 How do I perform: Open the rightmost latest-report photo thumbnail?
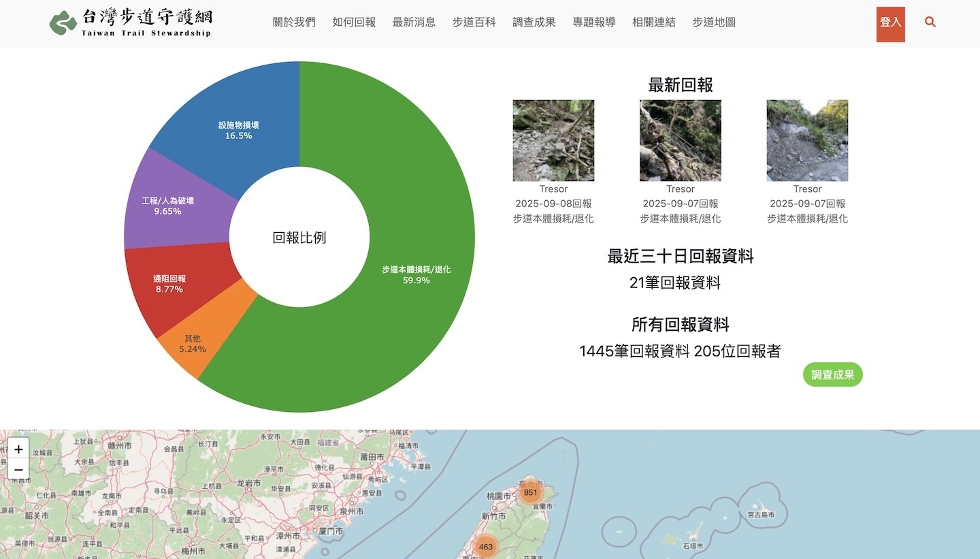(x=807, y=140)
